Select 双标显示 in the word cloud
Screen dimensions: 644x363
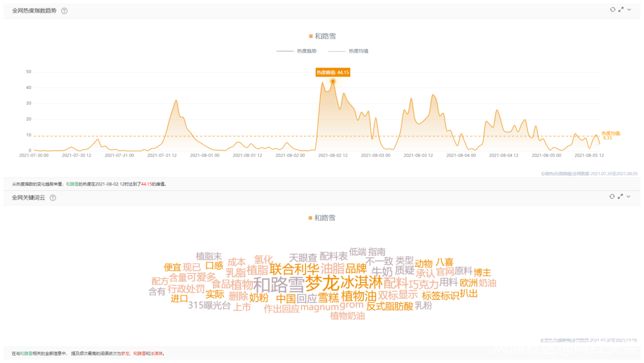398,295
